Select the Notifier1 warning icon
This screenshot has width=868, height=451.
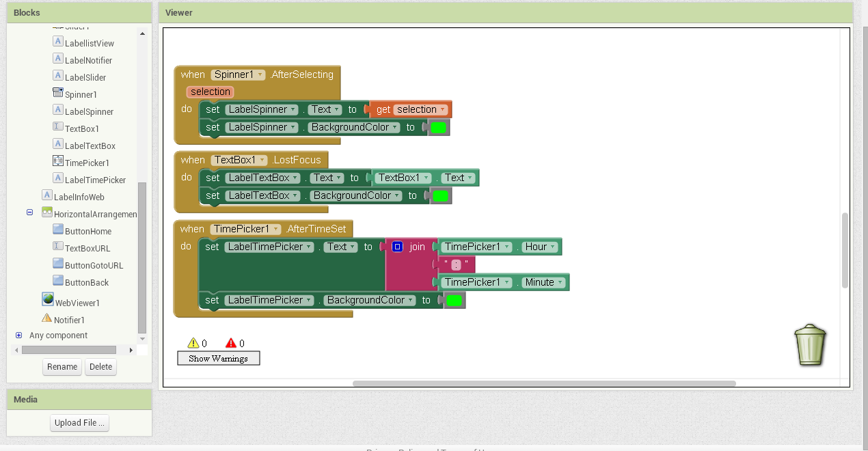(47, 318)
